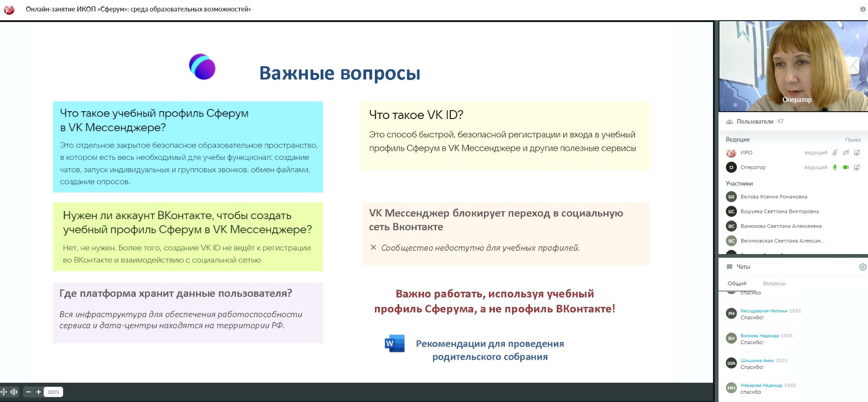Image resolution: width=868 pixels, height=402 pixels.
Task: Click text Сообщество недоступно для учебных профилей
Action: pyautogui.click(x=480, y=248)
